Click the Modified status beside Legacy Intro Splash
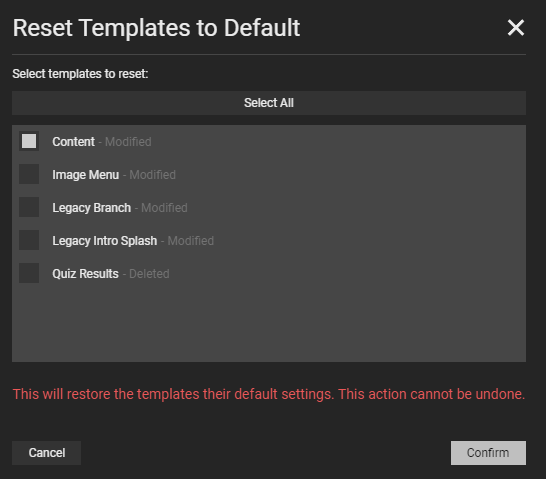The width and height of the screenshot is (546, 479). (x=190, y=241)
